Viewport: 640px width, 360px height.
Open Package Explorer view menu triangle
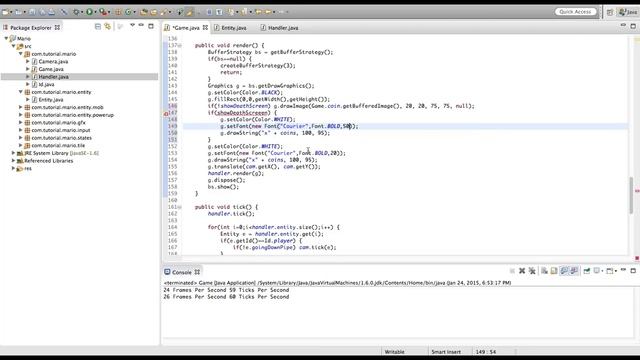[132, 26]
